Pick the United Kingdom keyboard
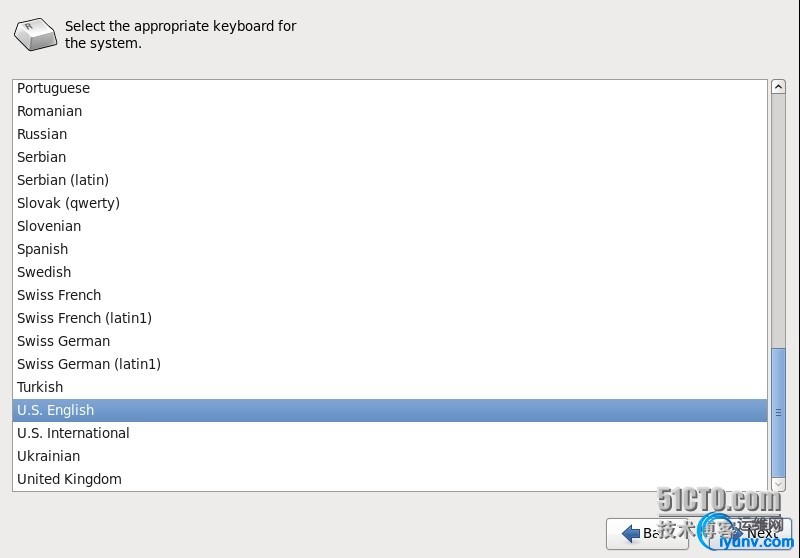 click(69, 479)
